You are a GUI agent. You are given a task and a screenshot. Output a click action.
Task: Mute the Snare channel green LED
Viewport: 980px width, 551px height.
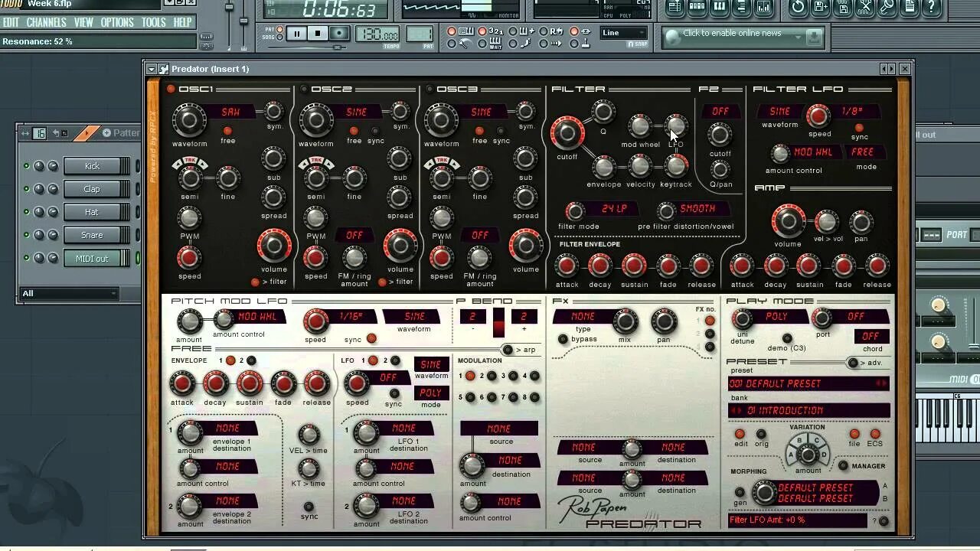tap(26, 235)
